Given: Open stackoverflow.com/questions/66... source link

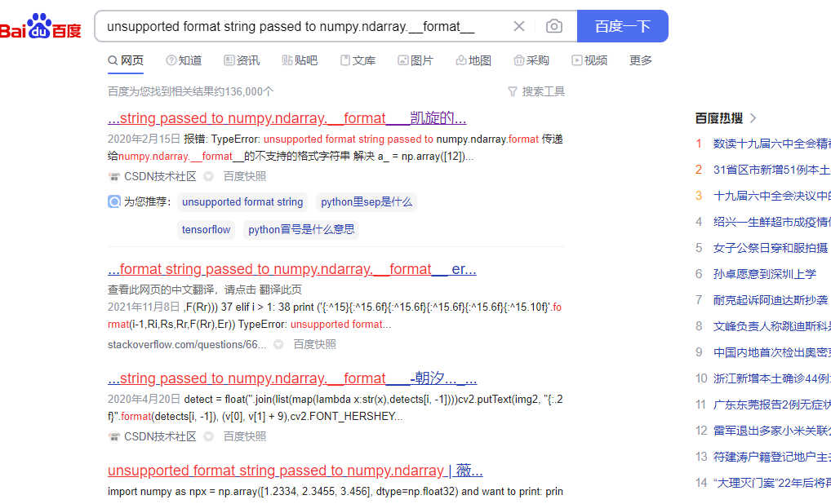Looking at the screenshot, I should (187, 345).
